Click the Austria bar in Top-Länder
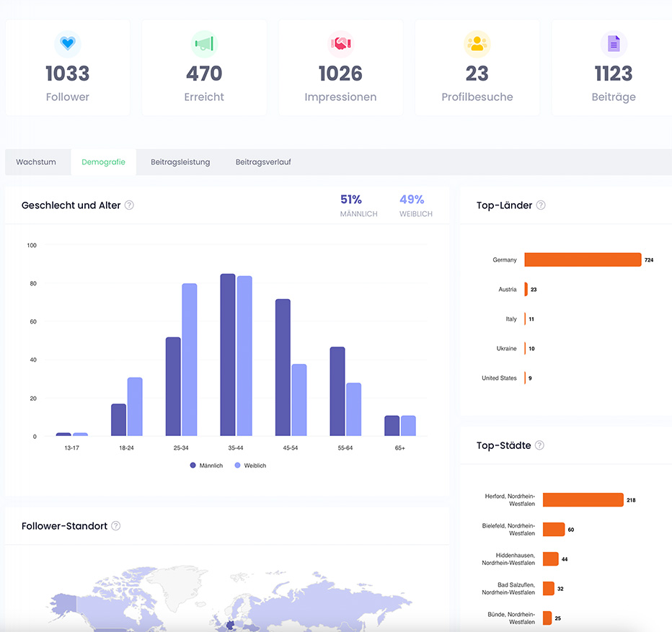 click(526, 289)
